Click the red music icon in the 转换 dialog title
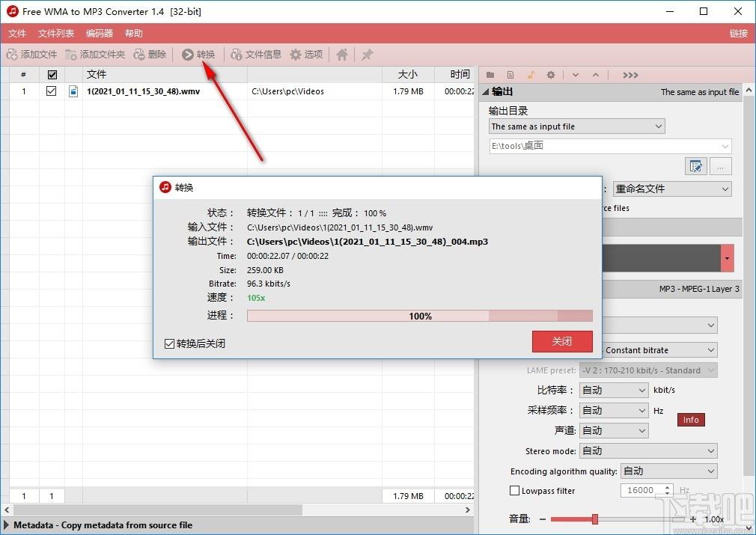Screen dimensions: 756x535 (165, 187)
